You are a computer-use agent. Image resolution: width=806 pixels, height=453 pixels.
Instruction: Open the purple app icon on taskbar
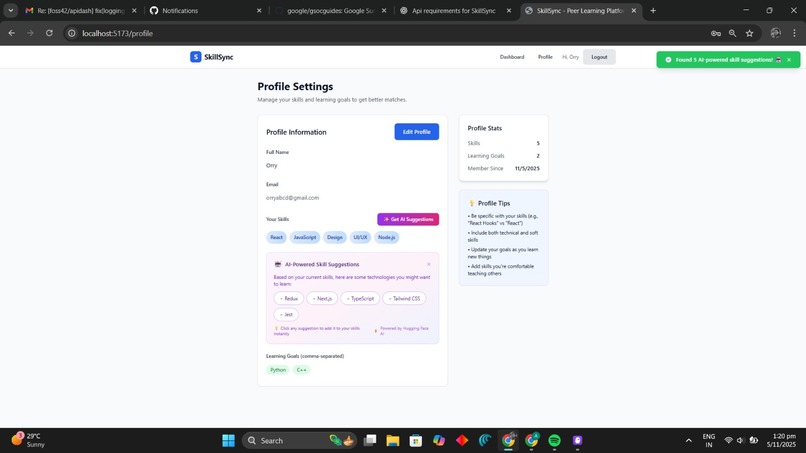(x=578, y=440)
